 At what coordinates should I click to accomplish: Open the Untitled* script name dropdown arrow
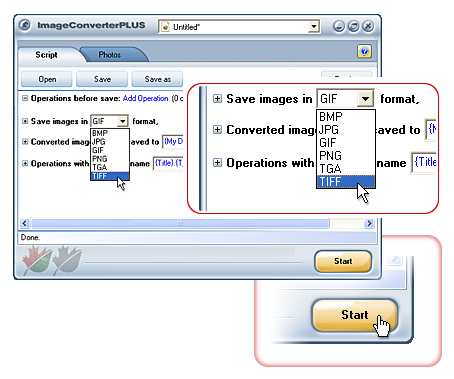[313, 26]
